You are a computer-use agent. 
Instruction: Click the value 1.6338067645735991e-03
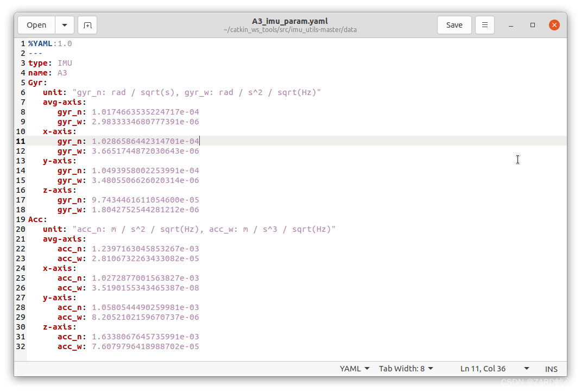tap(146, 337)
